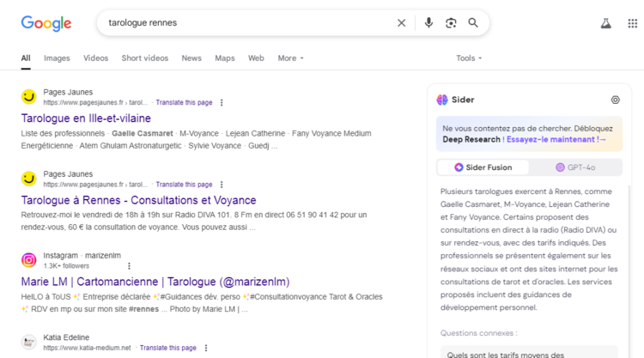644x358 pixels.
Task: Open Tarologue à Rennes - Consultations et Voyance link
Action: [x=138, y=200]
